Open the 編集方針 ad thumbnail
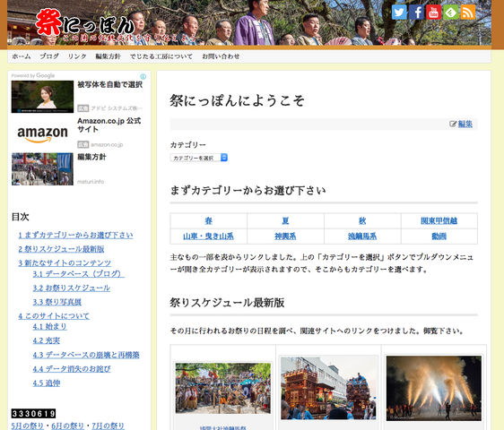 point(42,169)
